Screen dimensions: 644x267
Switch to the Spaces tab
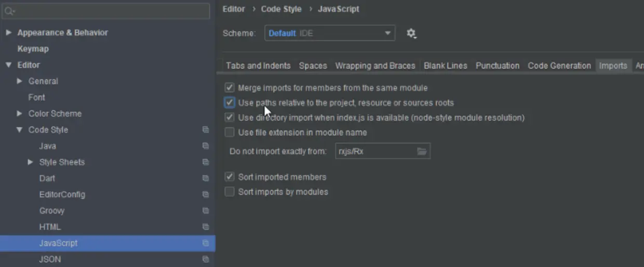click(x=313, y=65)
